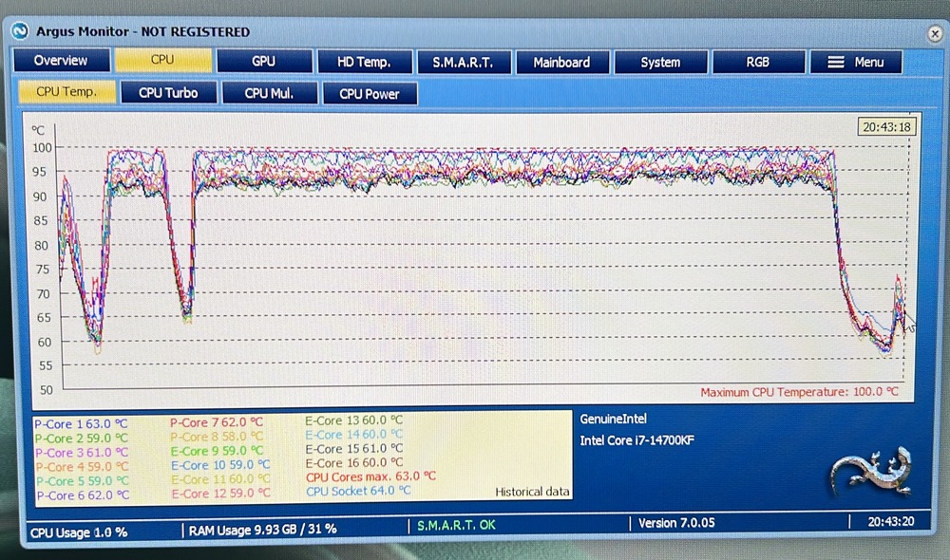Show the CPU Power sub-tab
This screenshot has height=560, width=950.
[370, 94]
